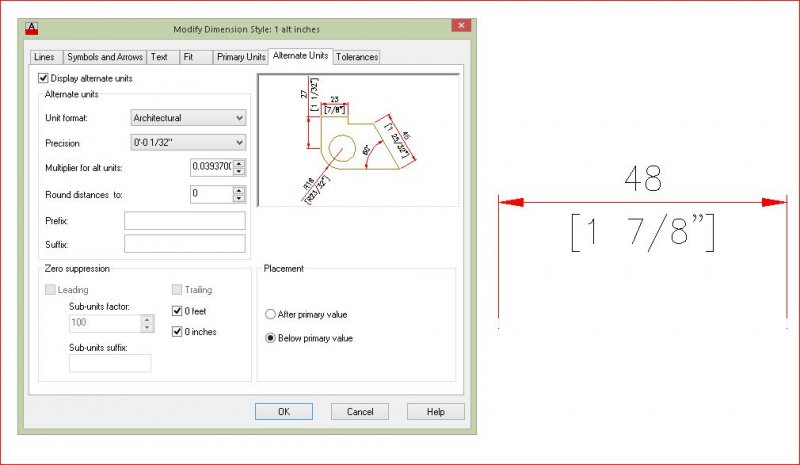
Task: Open the Symbols and Arrows tab
Action: 105,57
